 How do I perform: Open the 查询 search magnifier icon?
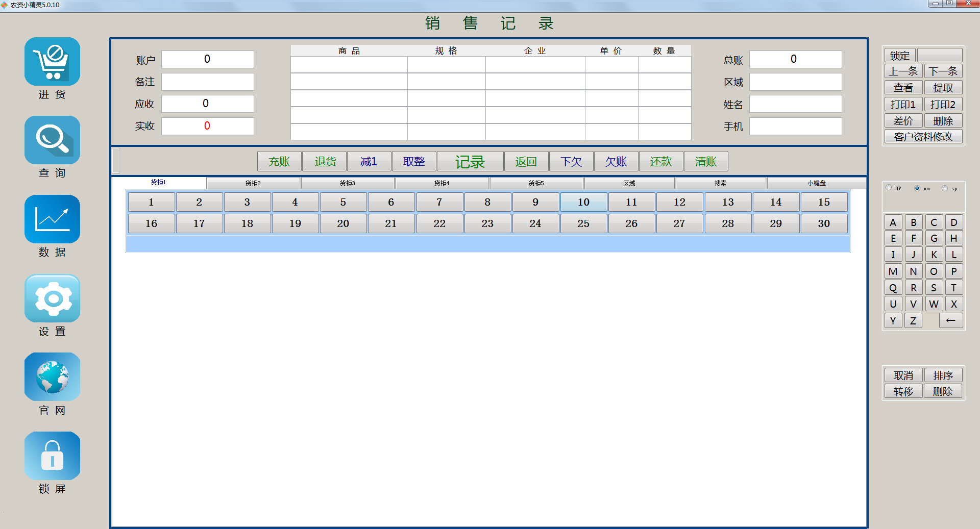52,140
